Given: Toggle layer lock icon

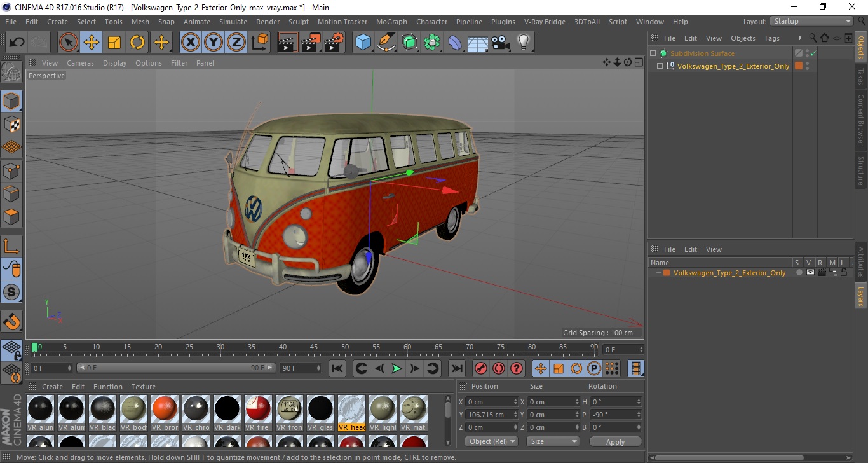Looking at the screenshot, I should coord(844,272).
